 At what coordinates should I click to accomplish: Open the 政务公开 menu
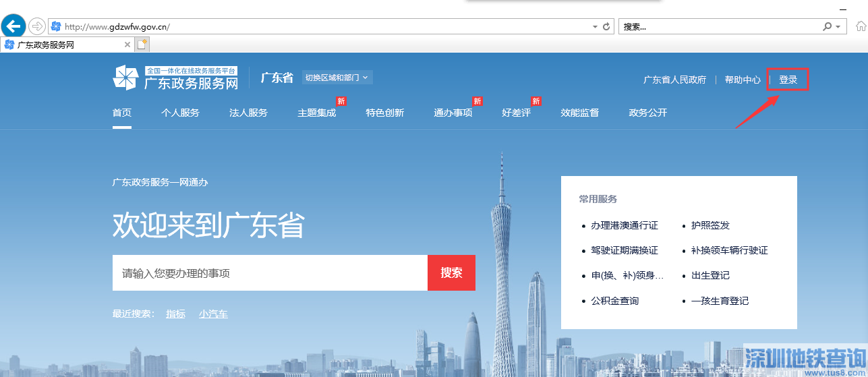coord(647,113)
